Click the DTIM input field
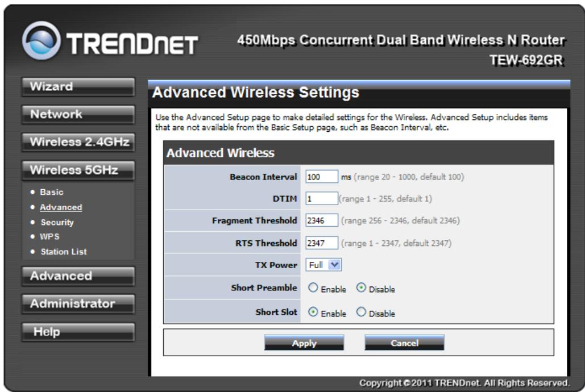The image size is (585, 392). click(322, 199)
